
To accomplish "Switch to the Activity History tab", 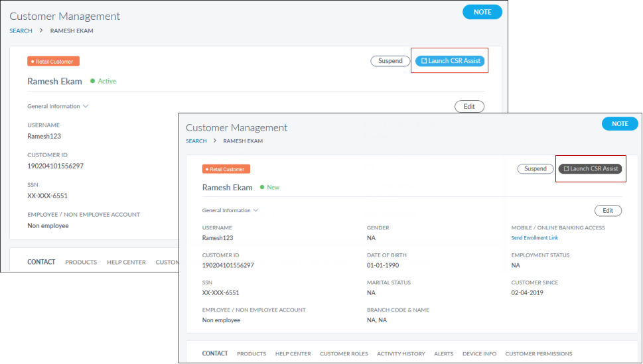I will pyautogui.click(x=401, y=354).
